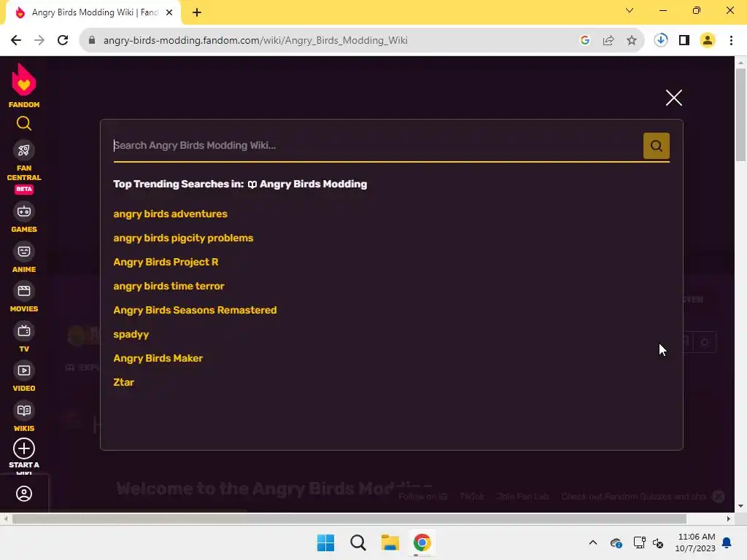The image size is (747, 560).
Task: Select trending search Ztar
Action: pos(123,382)
